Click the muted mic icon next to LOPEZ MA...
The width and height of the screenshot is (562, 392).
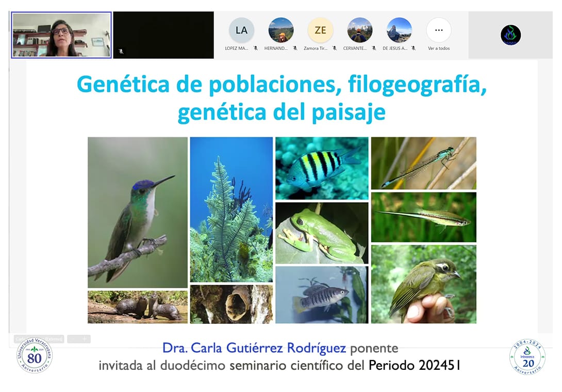(255, 48)
